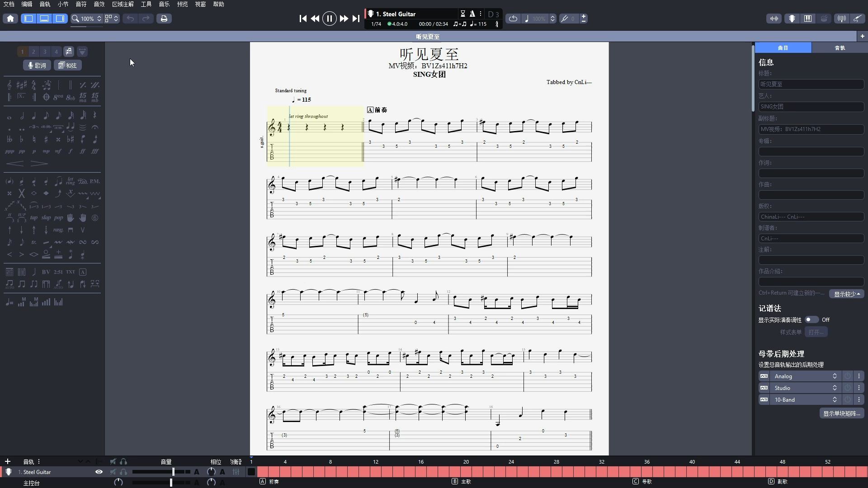The height and width of the screenshot is (488, 868).
Task: Enable mute on Steel Guitar track
Action: tap(112, 471)
